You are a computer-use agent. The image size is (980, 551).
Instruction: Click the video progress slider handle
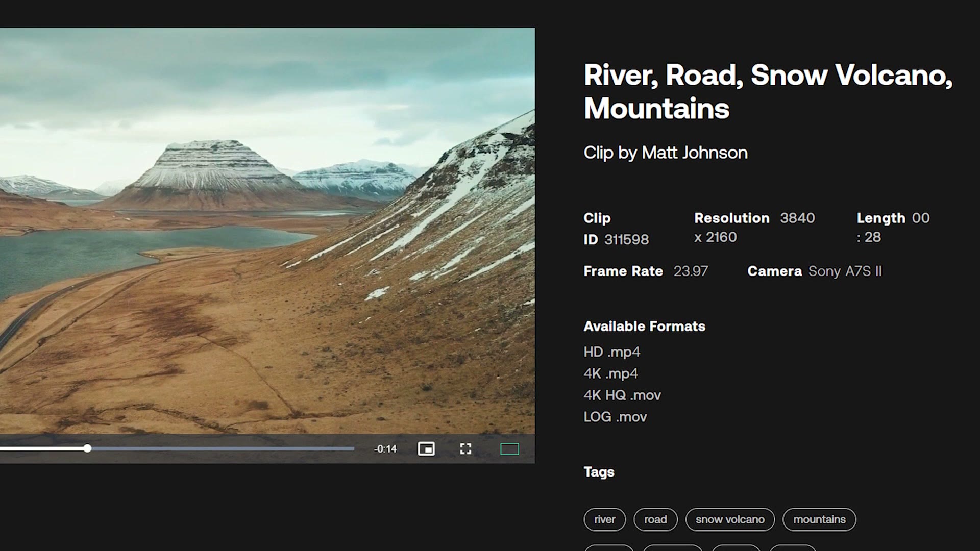click(88, 448)
